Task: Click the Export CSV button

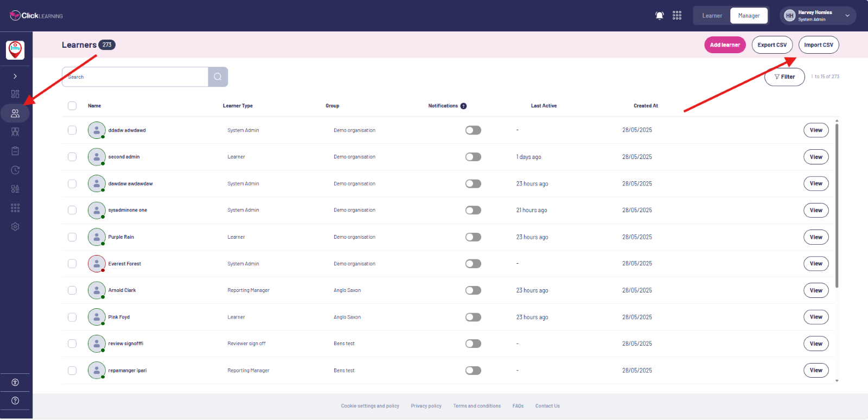Action: [x=772, y=45]
